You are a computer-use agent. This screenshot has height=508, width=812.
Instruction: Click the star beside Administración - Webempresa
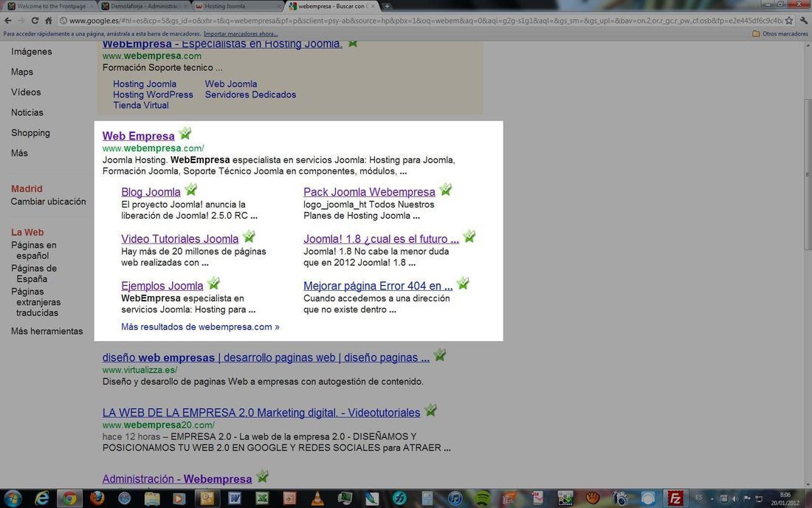click(x=263, y=476)
